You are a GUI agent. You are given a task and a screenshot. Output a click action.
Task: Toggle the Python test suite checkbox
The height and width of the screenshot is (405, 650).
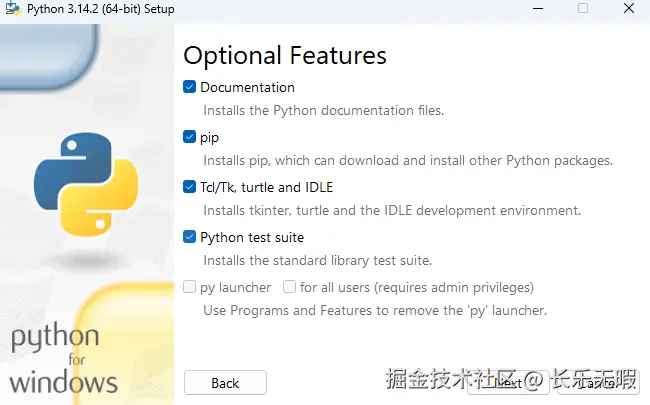(189, 237)
